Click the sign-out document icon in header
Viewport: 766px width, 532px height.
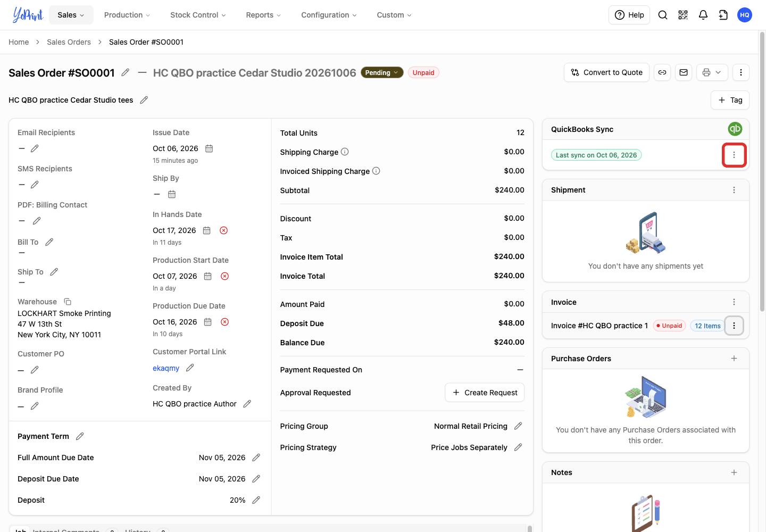tap(723, 15)
